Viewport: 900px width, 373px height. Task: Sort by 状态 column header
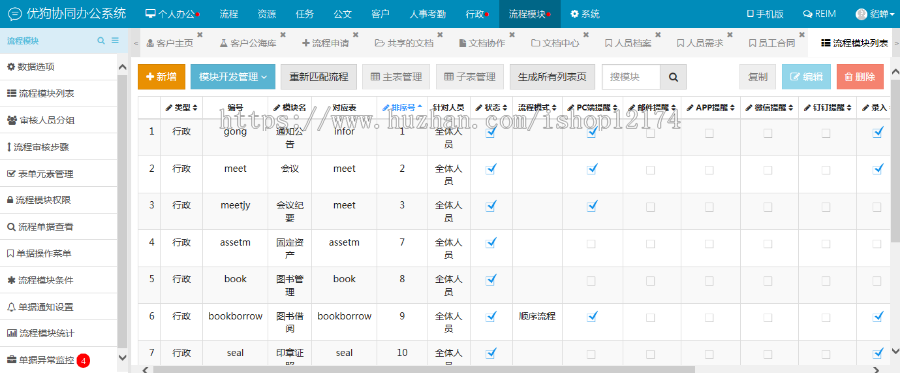[x=491, y=107]
